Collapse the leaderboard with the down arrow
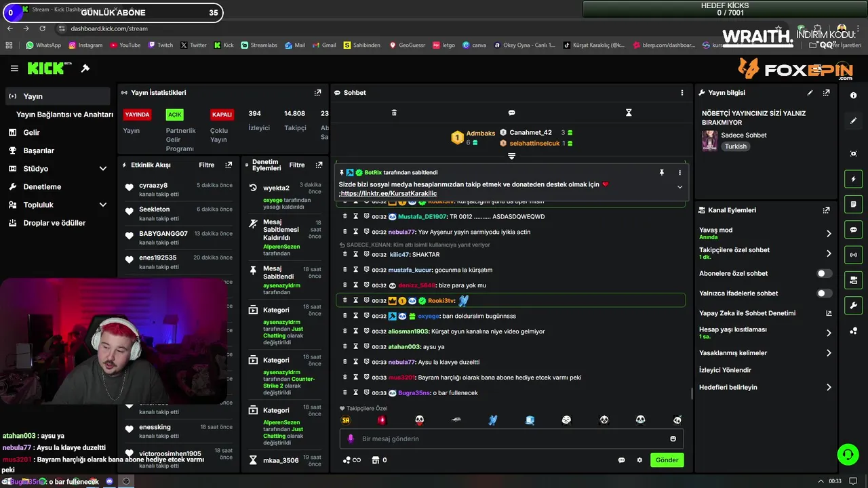868x488 pixels. [511, 156]
